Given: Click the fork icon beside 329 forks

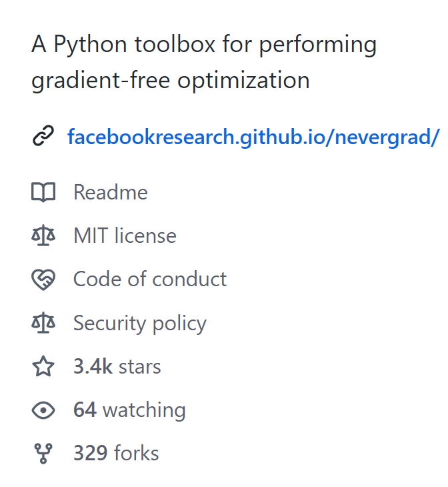Looking at the screenshot, I should 43,454.
